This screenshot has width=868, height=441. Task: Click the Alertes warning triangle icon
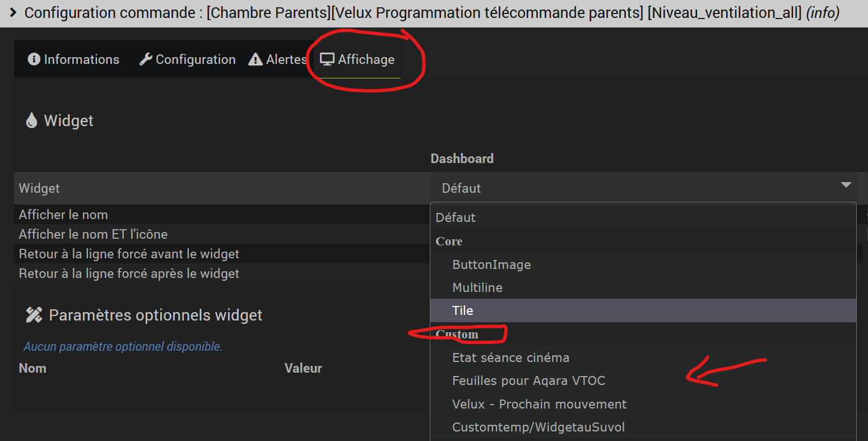tap(256, 59)
